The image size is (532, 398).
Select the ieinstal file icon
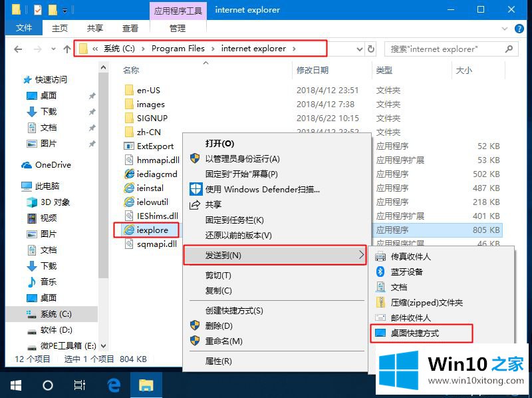(129, 188)
